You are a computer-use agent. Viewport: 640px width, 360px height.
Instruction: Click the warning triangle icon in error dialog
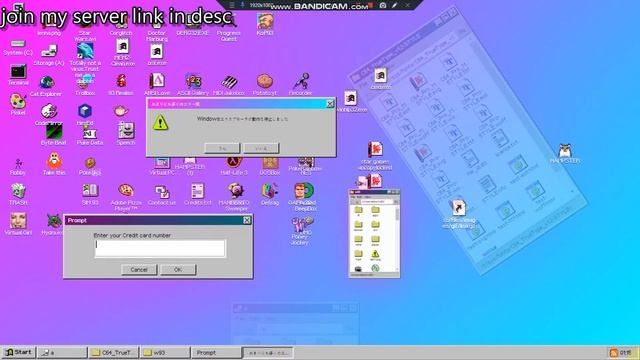tap(160, 122)
